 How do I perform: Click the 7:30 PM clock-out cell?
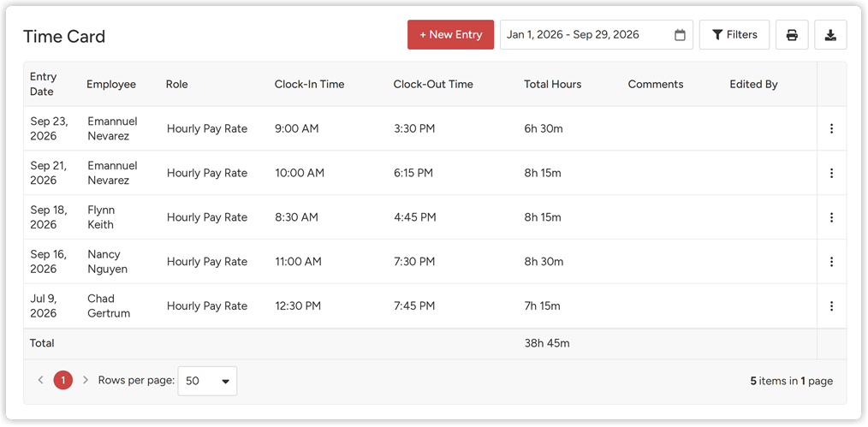point(414,262)
